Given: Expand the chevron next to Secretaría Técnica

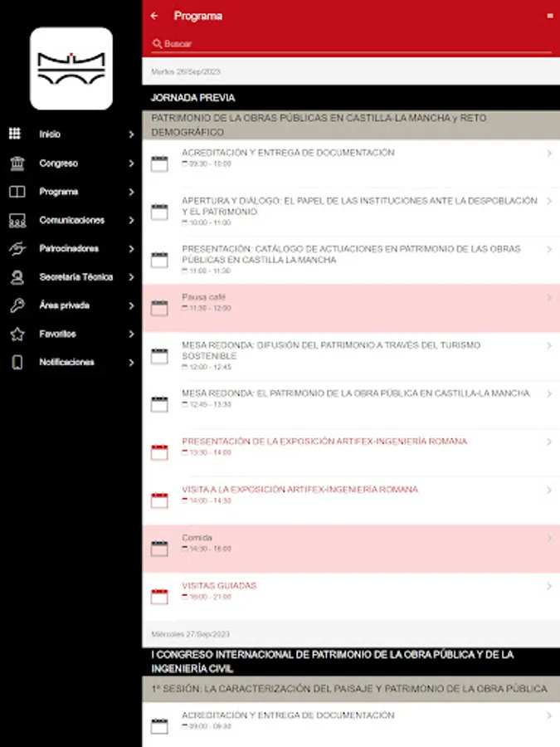Looking at the screenshot, I should pos(131,277).
